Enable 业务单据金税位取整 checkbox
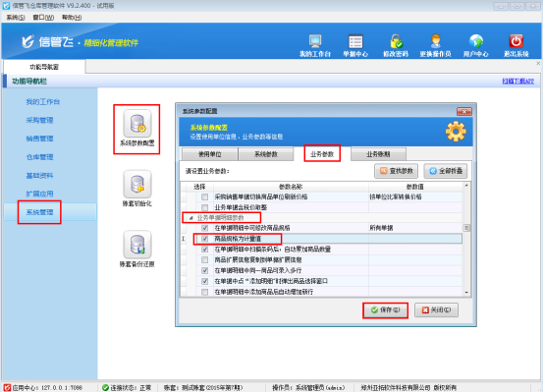Viewport: 544px width, 392px height. pyautogui.click(x=204, y=207)
